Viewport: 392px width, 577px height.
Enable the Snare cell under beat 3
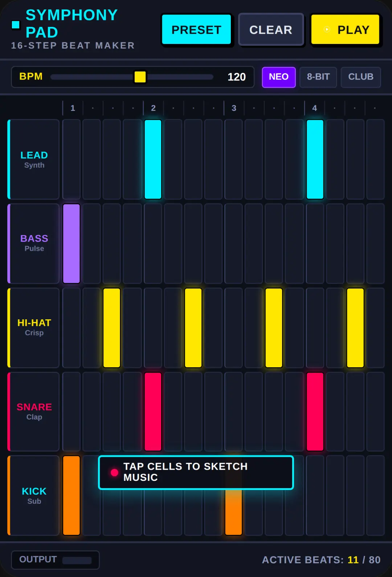(234, 412)
